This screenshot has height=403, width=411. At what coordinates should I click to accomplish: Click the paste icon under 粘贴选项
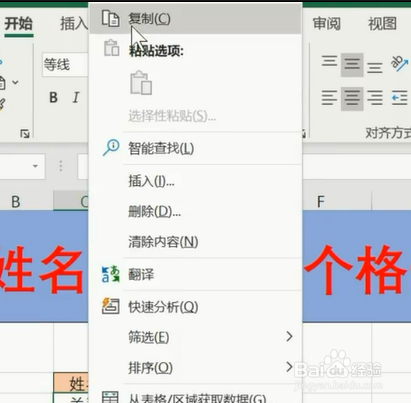(x=141, y=83)
